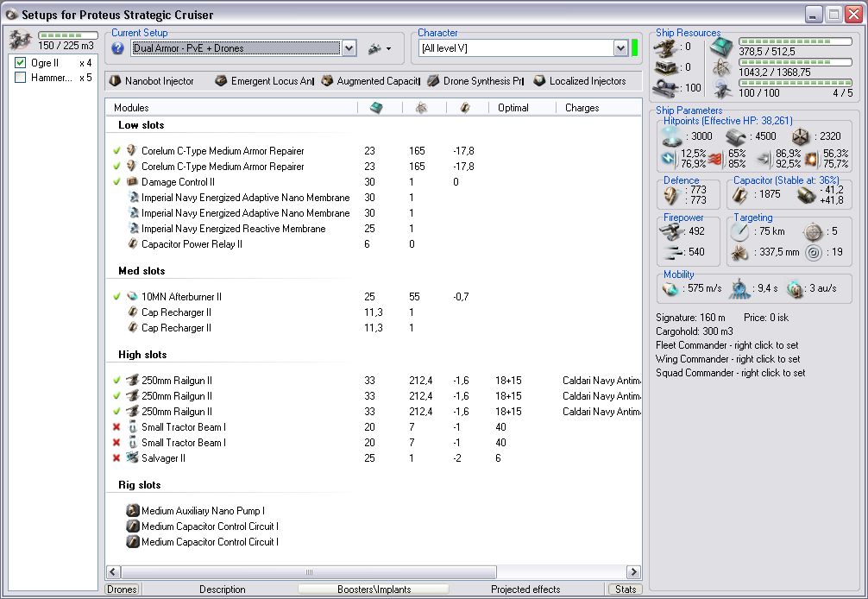Image resolution: width=868 pixels, height=599 pixels.
Task: Click the turret hardpoints icon in Ship Resources
Action: tap(665, 47)
